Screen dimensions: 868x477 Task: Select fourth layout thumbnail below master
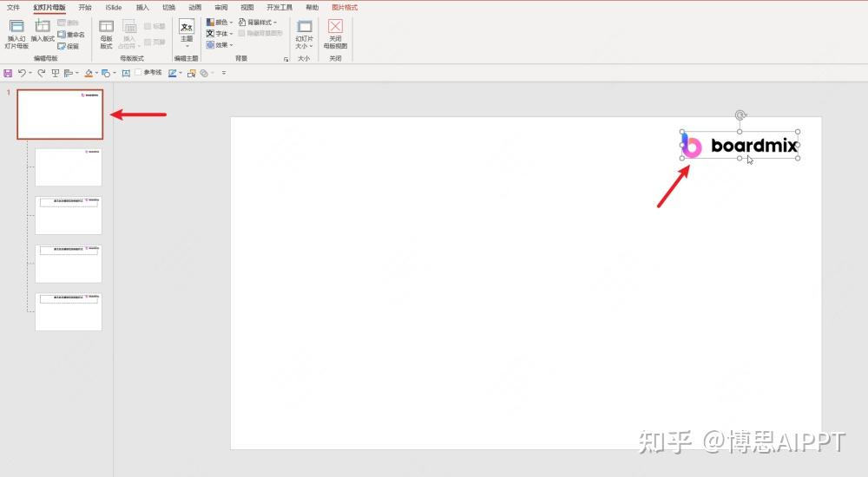(69, 312)
